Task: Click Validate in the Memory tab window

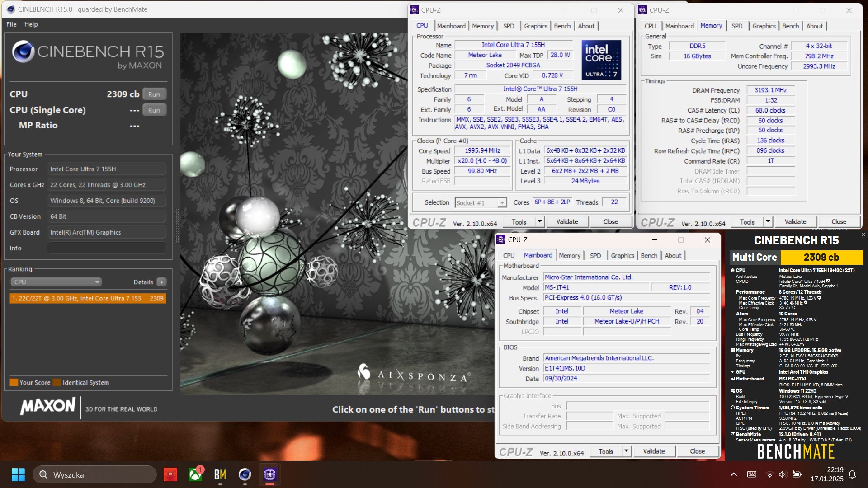Action: click(795, 221)
